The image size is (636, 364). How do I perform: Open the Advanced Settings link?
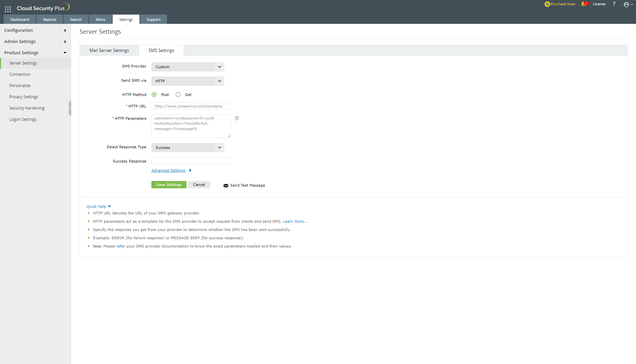click(168, 170)
